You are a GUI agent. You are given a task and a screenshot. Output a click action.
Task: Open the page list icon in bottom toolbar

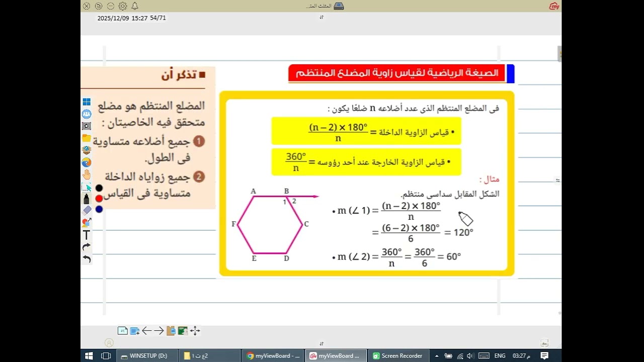[122, 331]
